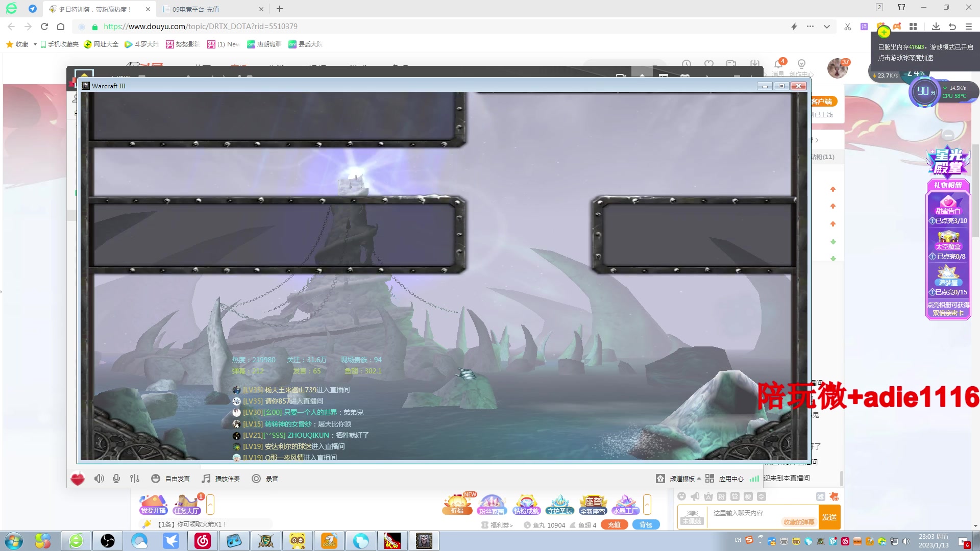This screenshot has width=980, height=551.
Task: Start 录音 recording
Action: point(265,479)
